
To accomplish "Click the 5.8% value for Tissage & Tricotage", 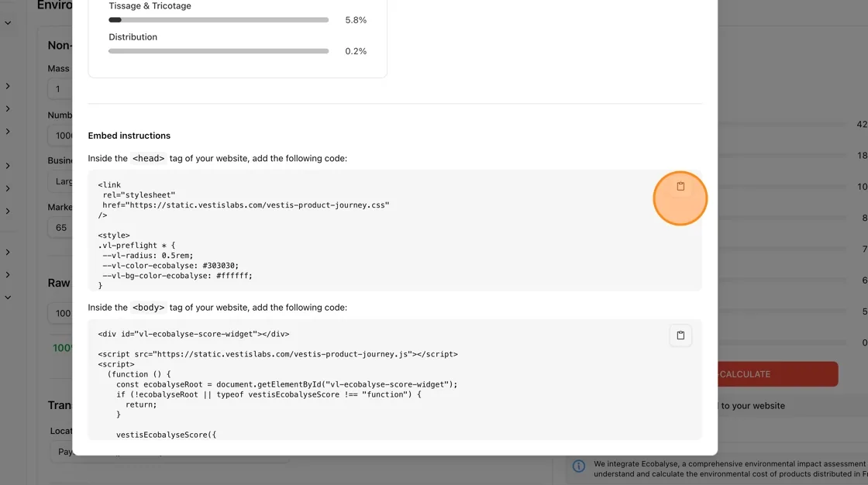I will click(x=356, y=20).
